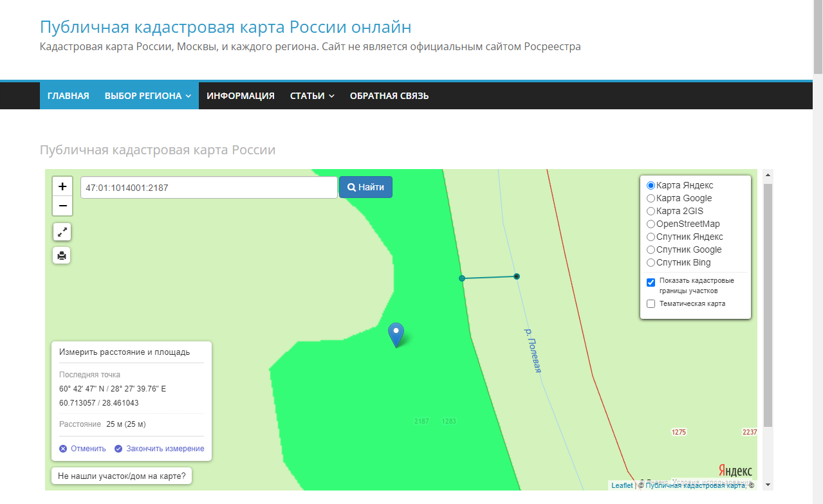
Task: Click Не нашли участок/дом на карте button
Action: coord(122,476)
